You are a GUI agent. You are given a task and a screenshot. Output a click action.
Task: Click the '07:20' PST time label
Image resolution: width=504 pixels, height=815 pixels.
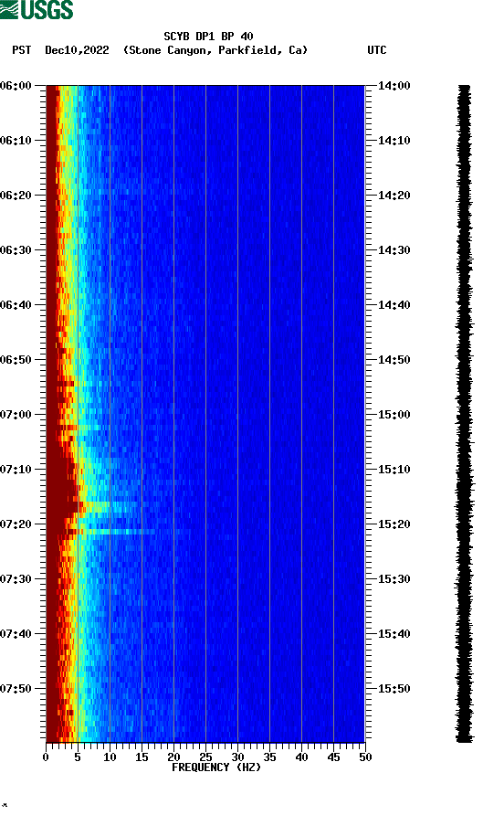(x=16, y=524)
